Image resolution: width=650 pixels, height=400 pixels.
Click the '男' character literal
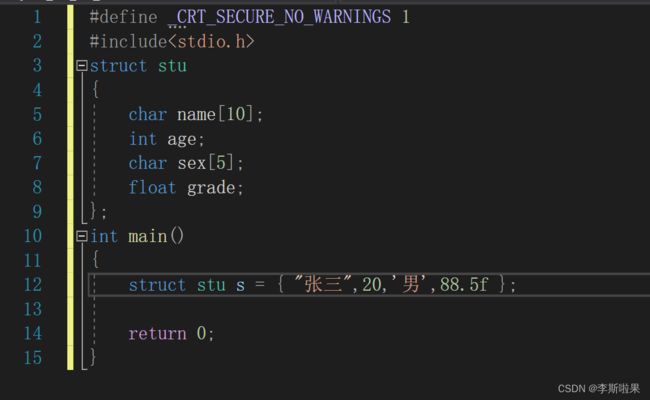coord(410,285)
